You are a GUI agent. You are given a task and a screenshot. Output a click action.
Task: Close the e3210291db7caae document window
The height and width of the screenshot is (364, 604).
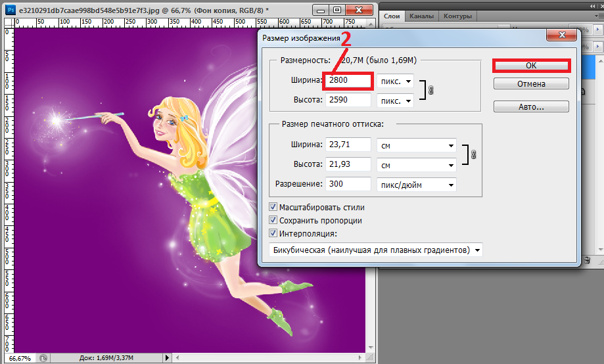coord(360,10)
